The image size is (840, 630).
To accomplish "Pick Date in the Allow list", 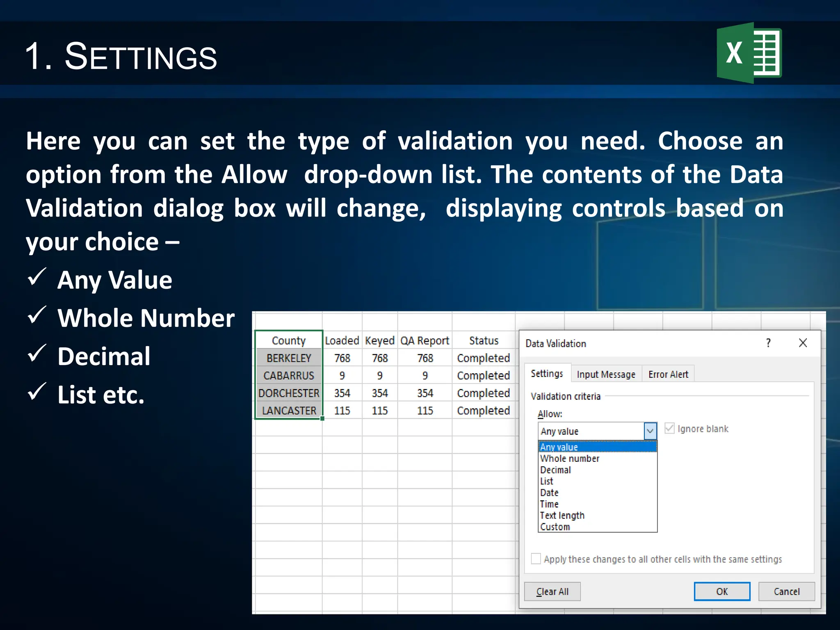I will (x=598, y=493).
